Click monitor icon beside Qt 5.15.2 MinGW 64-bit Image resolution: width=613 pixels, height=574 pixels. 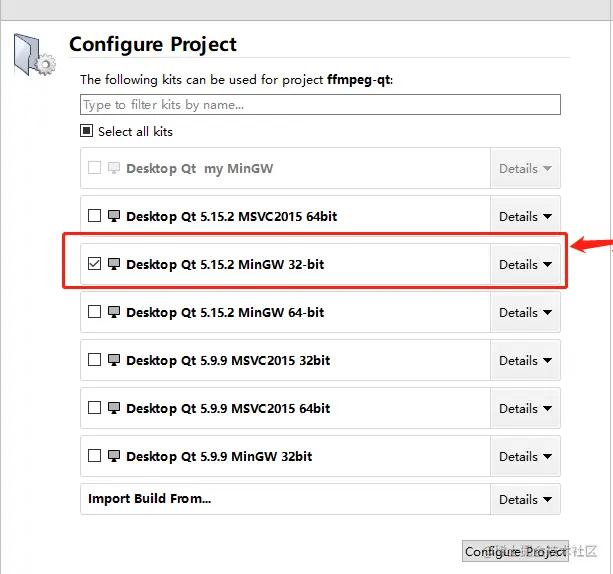[114, 312]
